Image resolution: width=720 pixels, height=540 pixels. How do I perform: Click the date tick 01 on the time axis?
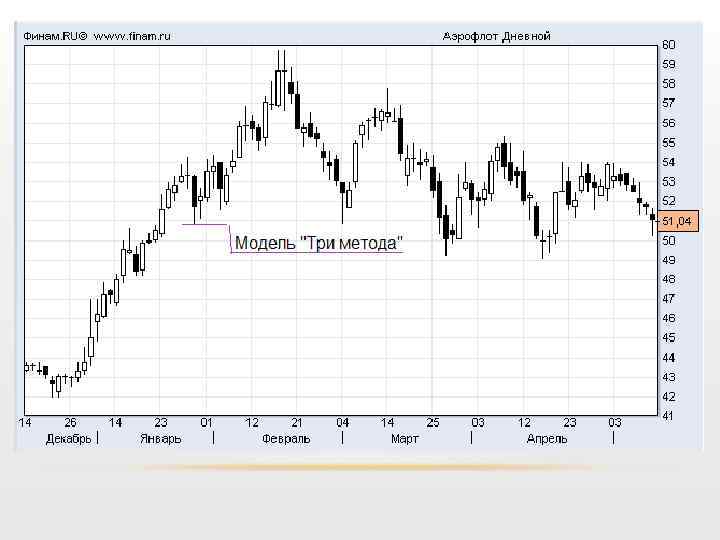point(207,422)
